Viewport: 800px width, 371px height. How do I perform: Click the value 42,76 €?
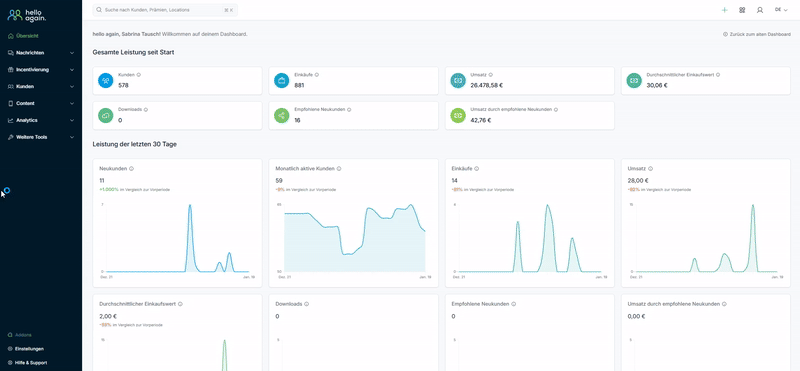[x=481, y=120]
